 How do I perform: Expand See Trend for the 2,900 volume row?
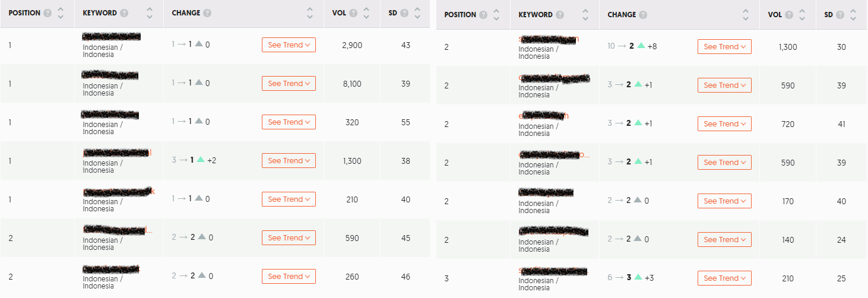coord(289,45)
